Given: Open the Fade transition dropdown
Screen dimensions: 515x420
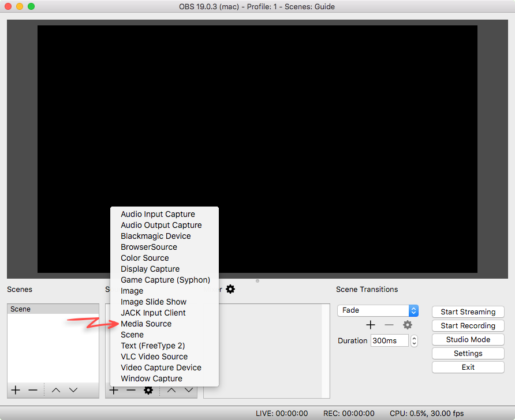Looking at the screenshot, I should point(378,310).
